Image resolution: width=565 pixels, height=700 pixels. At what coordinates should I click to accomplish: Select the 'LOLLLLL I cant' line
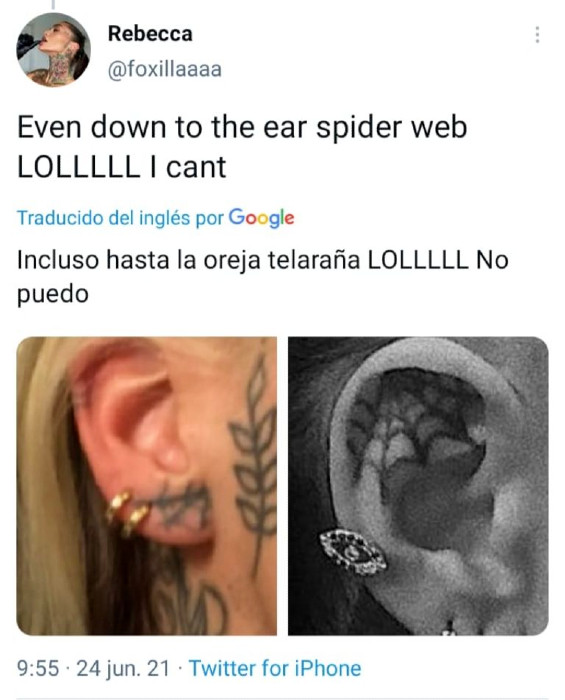pos(121,167)
